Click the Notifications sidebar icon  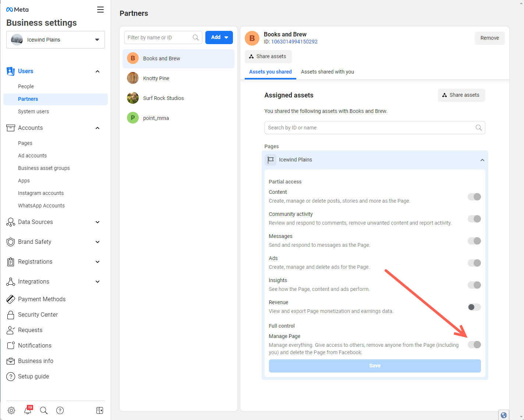coord(11,346)
